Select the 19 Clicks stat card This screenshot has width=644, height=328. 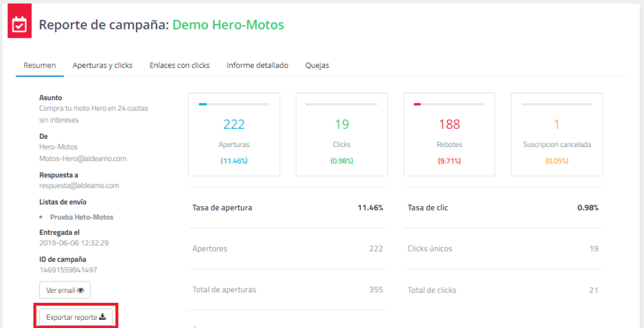tap(341, 135)
